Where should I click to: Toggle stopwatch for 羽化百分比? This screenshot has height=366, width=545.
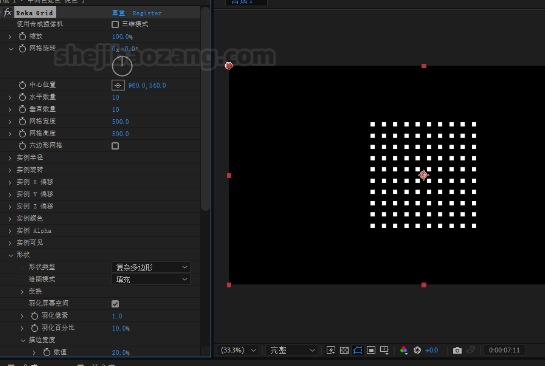[34, 328]
